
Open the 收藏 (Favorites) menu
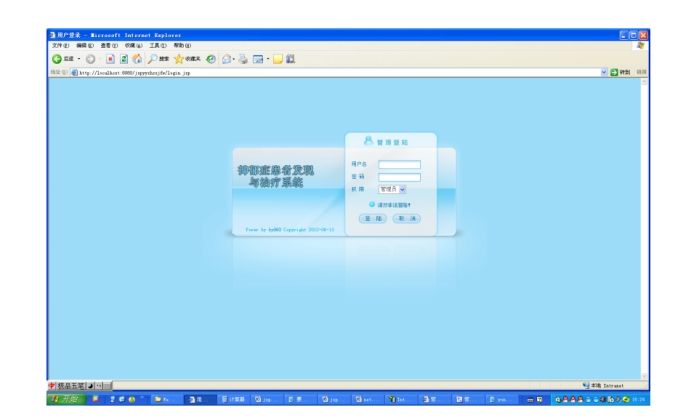[133, 45]
